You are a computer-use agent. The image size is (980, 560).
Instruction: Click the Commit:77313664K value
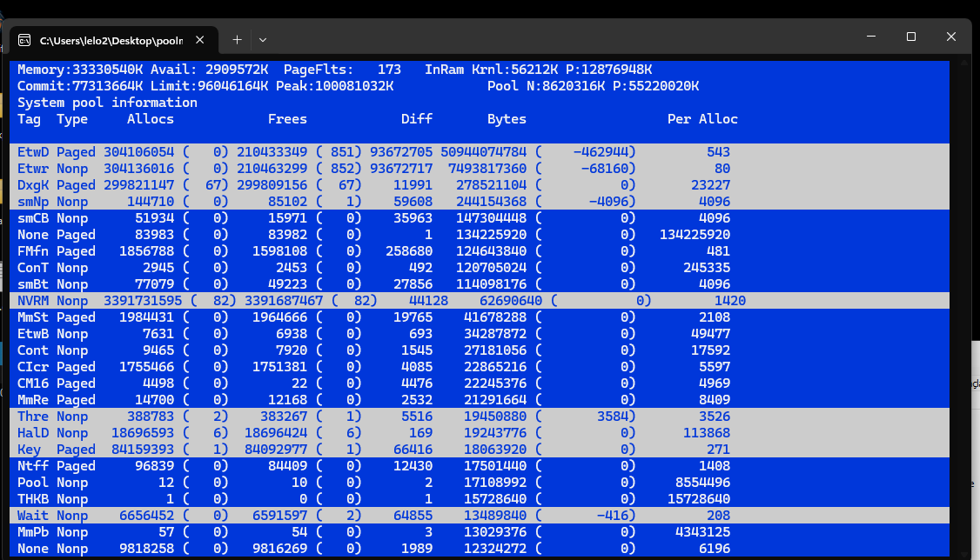coord(80,86)
